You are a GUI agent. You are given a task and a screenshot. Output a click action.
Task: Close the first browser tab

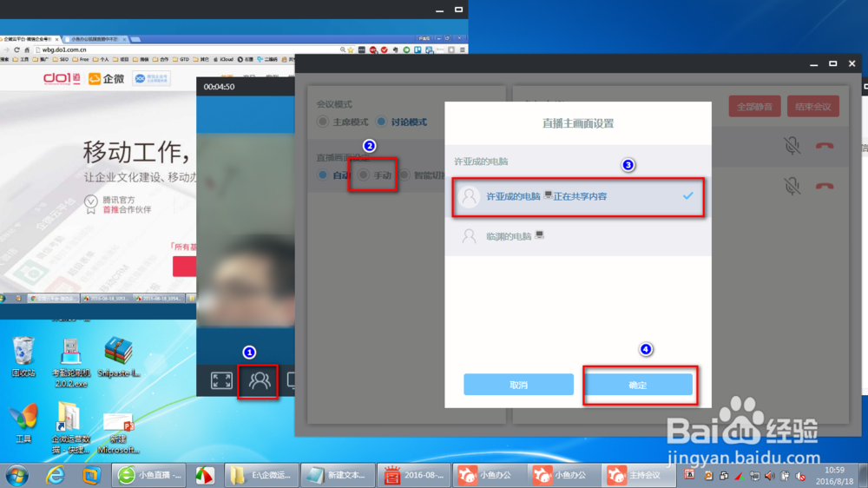pyautogui.click(x=56, y=39)
